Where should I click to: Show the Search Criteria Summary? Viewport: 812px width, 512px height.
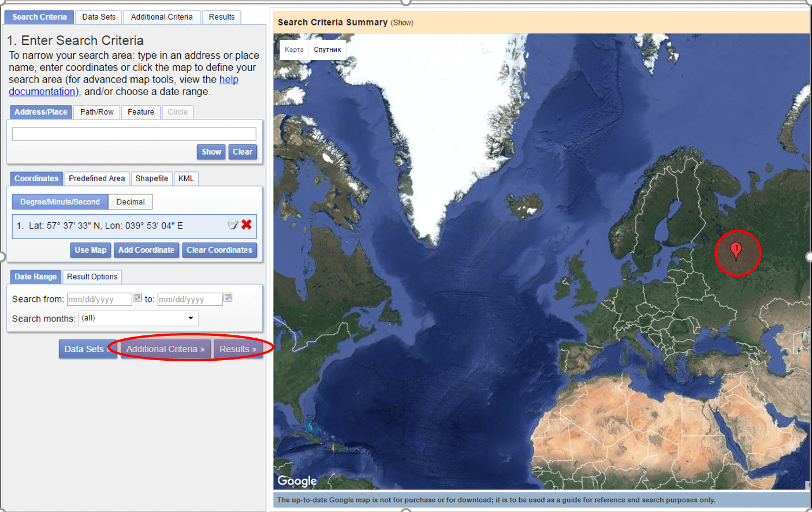tap(402, 23)
